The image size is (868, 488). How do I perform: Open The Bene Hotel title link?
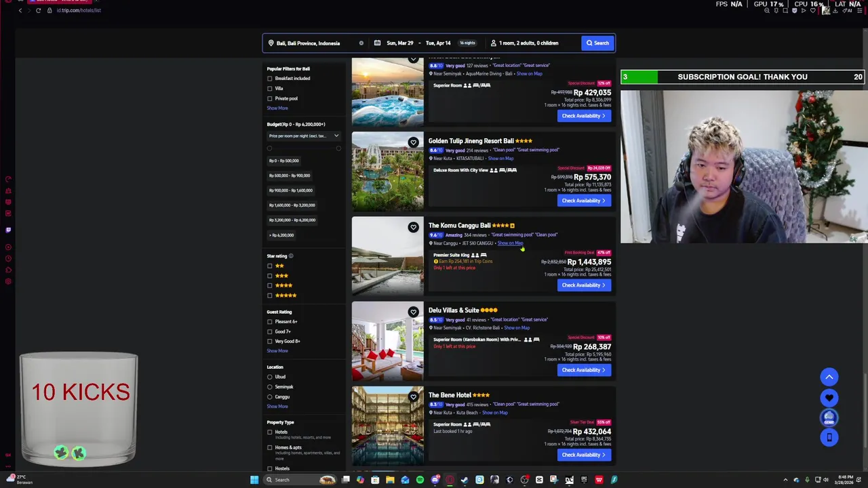pyautogui.click(x=450, y=395)
